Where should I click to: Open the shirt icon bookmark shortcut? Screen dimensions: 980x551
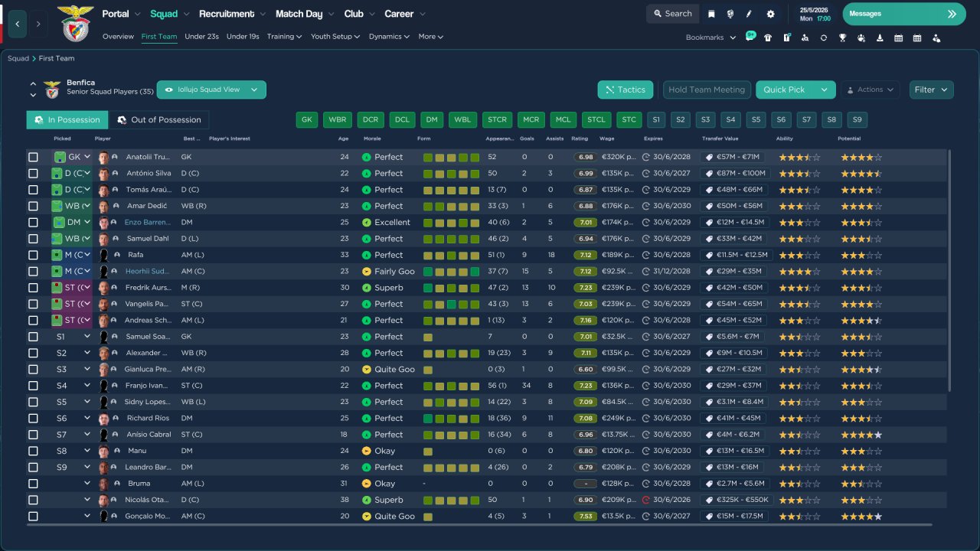[x=768, y=37]
